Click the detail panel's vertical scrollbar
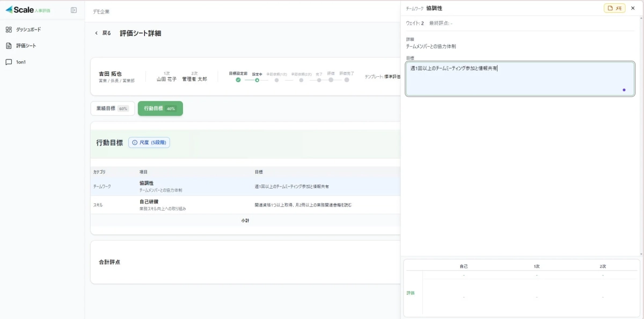The height and width of the screenshot is (319, 644). click(641, 134)
